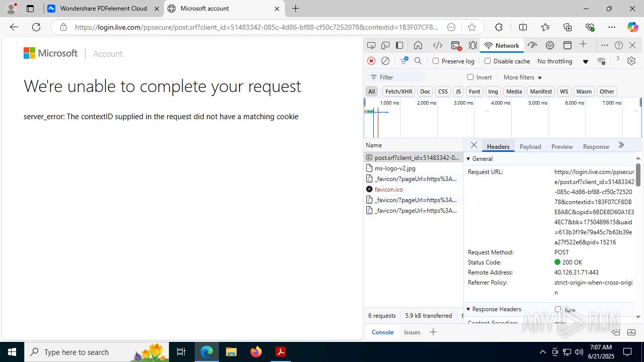Open the Sources bug icon tool
Viewport: 644px width, 362px height.
click(473, 45)
